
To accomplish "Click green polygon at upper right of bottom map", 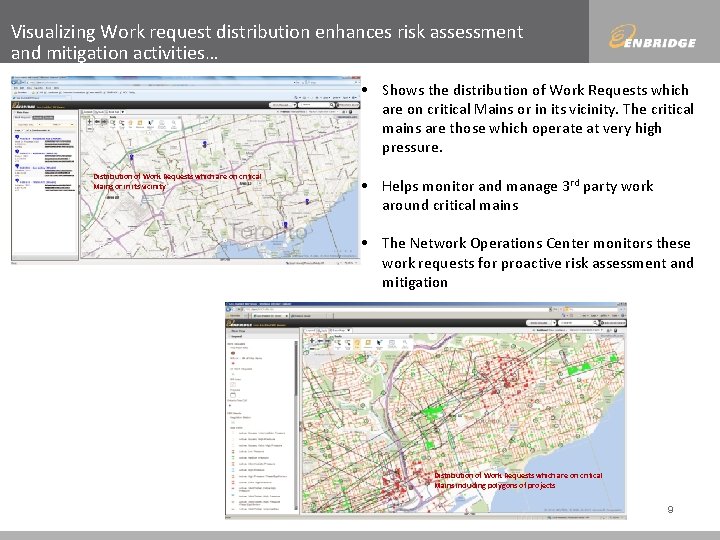I will click(579, 369).
